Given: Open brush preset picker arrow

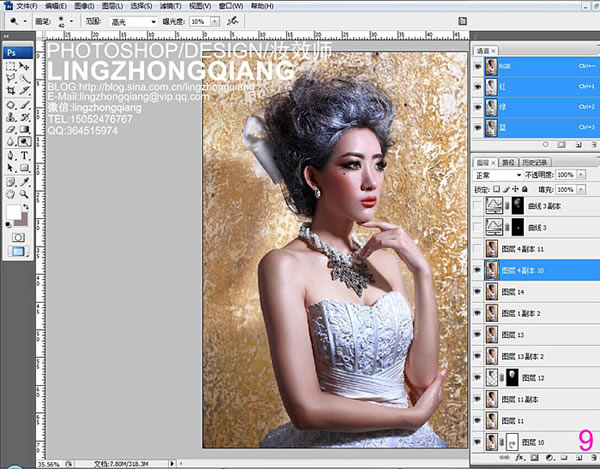Looking at the screenshot, I should click(71, 21).
